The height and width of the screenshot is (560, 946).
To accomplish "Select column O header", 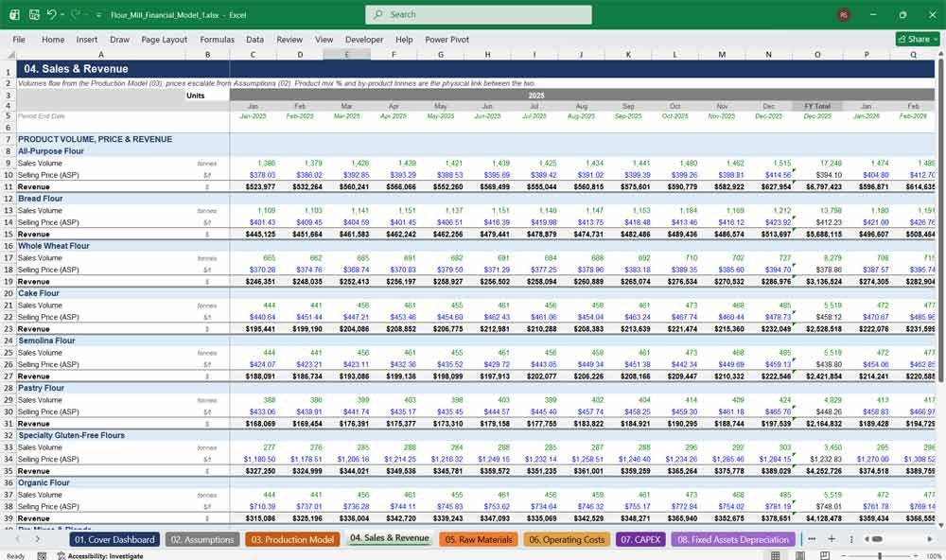I will (817, 54).
